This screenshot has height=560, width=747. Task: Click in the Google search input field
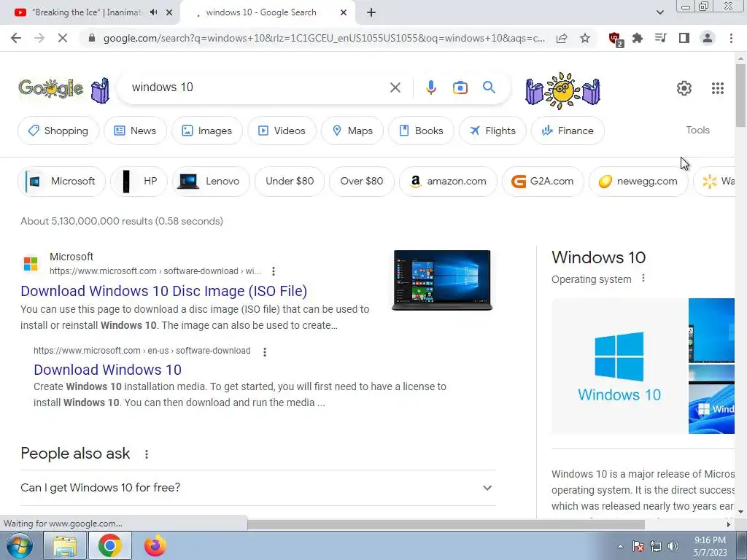[258, 87]
